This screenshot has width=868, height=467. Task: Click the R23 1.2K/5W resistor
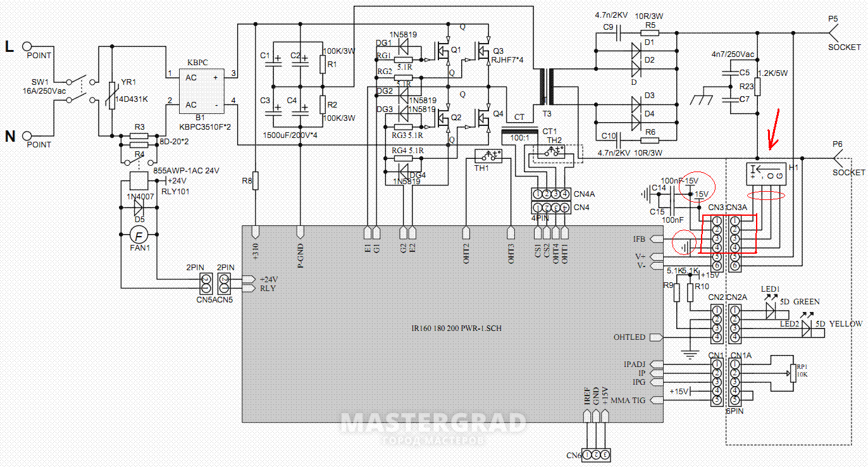(757, 85)
